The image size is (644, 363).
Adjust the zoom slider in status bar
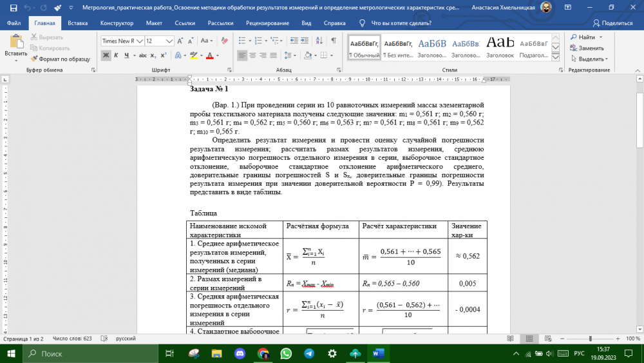coord(591,338)
